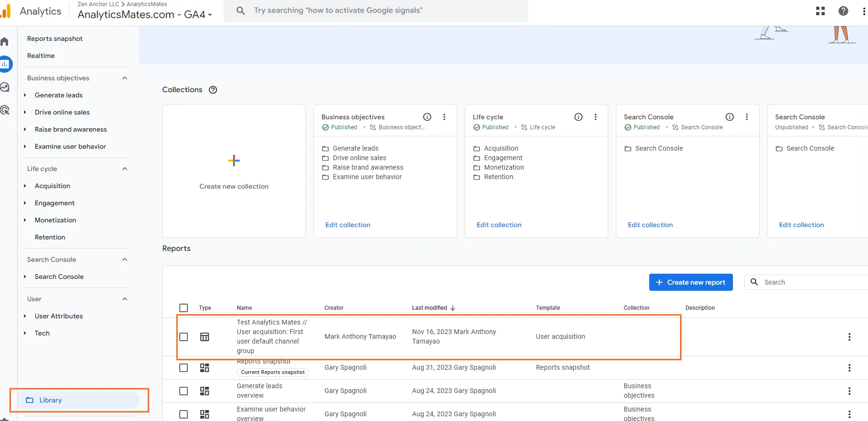868x421 pixels.
Task: Sort by the Name column header
Action: [x=244, y=308]
